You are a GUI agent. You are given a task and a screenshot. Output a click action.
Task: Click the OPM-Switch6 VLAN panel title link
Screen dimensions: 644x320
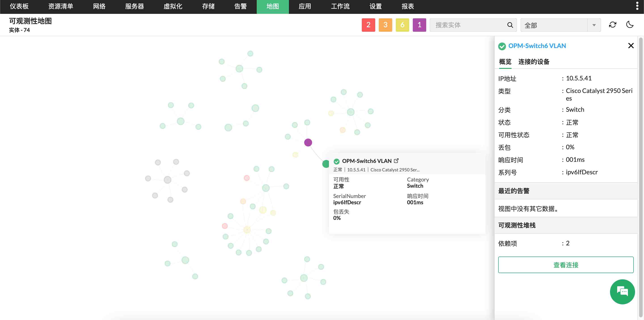[537, 46]
